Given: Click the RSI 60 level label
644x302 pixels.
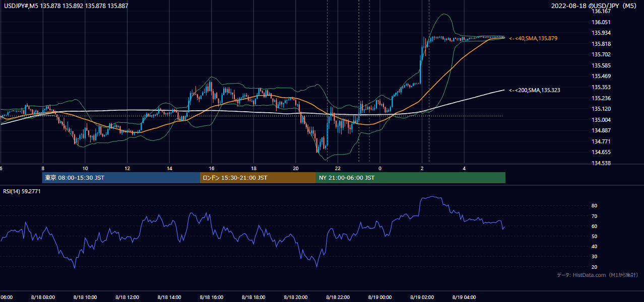Looking at the screenshot, I should [x=594, y=226].
